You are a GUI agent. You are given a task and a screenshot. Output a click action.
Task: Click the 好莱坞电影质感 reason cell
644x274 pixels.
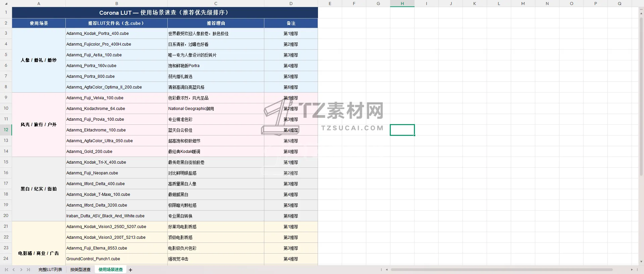(216, 227)
